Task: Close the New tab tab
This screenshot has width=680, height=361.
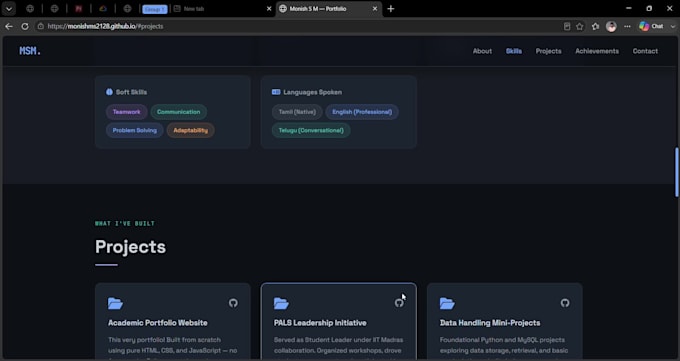Action: coord(269,9)
